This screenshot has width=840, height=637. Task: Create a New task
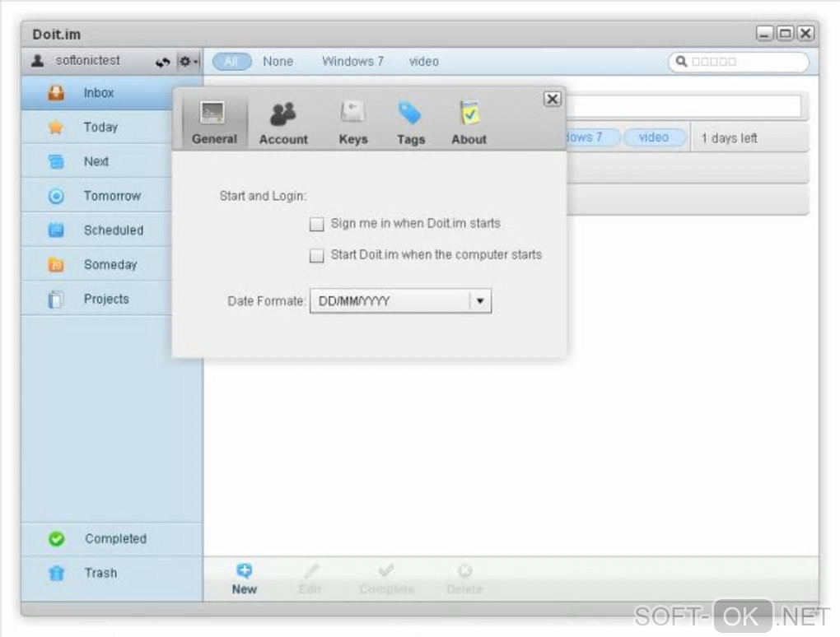[x=245, y=579]
